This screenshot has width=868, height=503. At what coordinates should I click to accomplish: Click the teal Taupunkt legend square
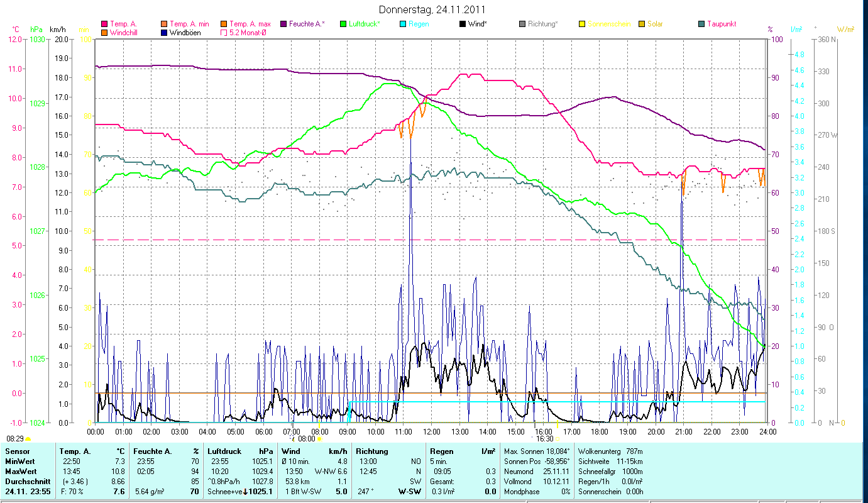coord(701,24)
